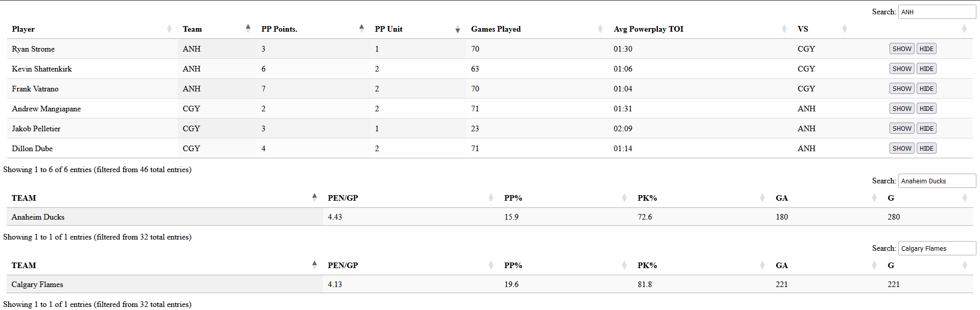The image size is (980, 310).
Task: Click inside the Calgary Flames search box
Action: (x=937, y=248)
